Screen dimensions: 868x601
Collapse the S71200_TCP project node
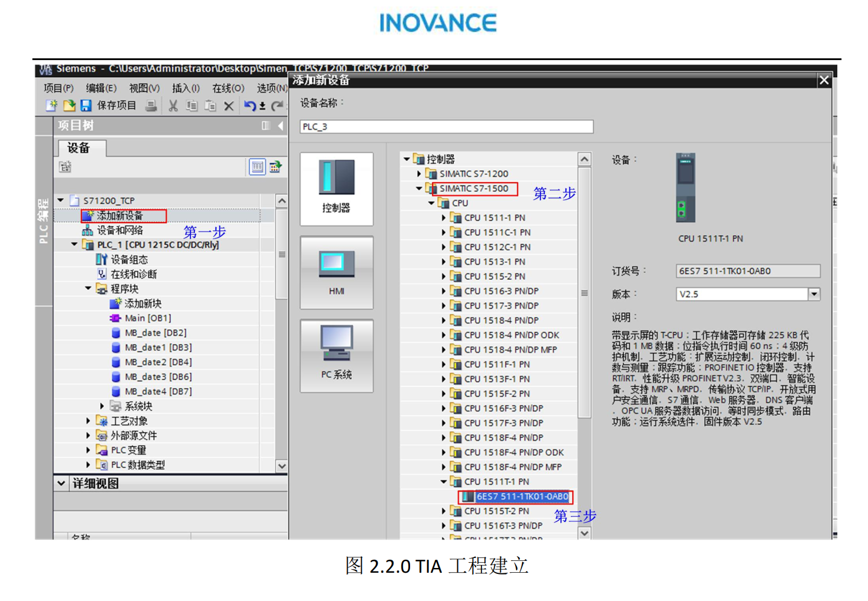click(x=60, y=200)
